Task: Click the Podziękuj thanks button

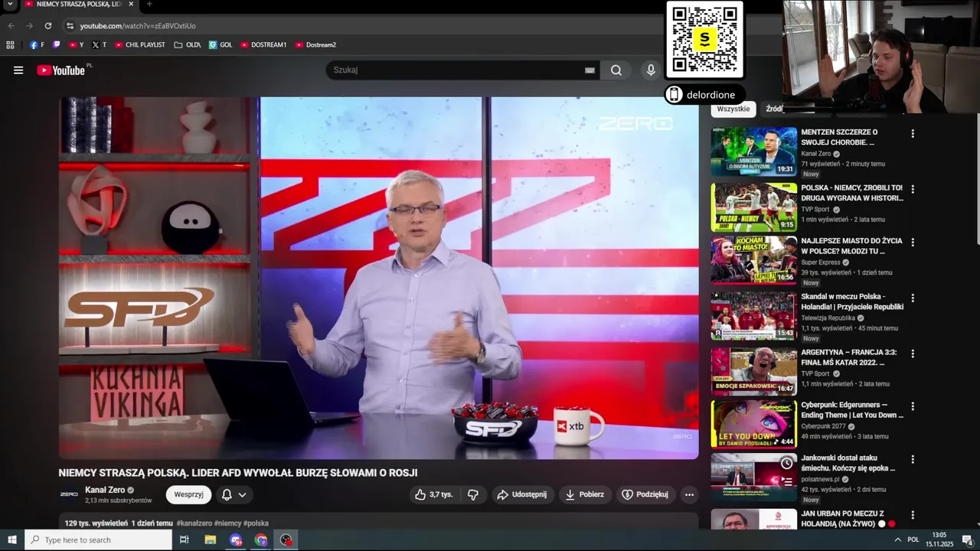Action: tap(645, 494)
